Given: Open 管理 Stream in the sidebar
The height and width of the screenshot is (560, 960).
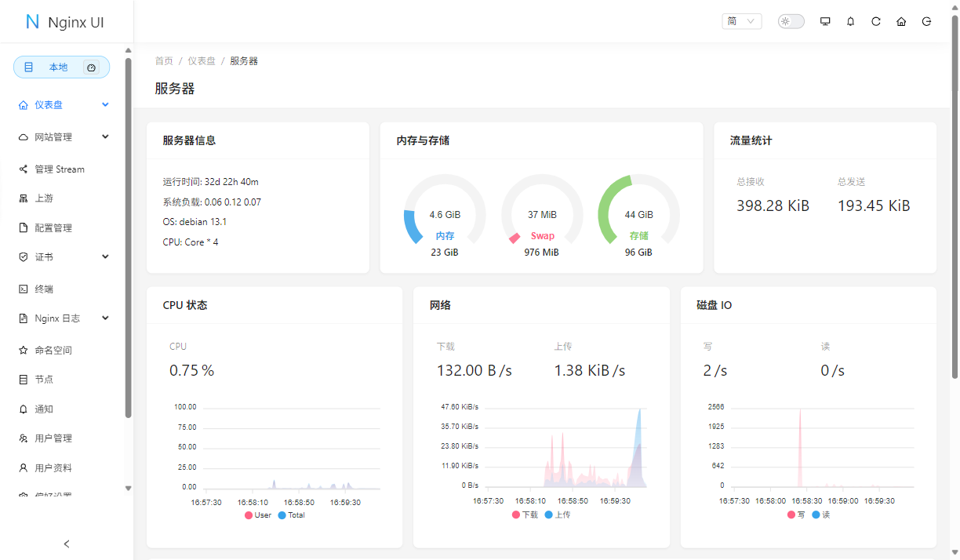Looking at the screenshot, I should click(59, 169).
